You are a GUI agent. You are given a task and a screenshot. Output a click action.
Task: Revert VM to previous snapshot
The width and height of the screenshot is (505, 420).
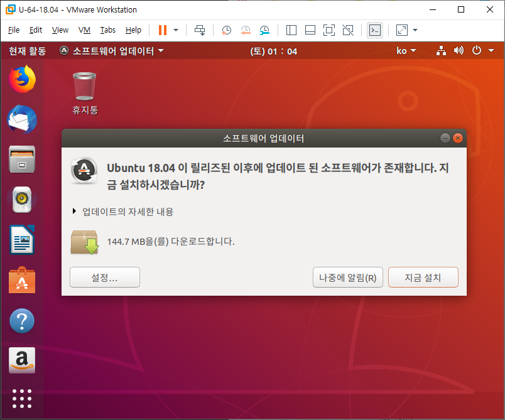click(x=246, y=30)
